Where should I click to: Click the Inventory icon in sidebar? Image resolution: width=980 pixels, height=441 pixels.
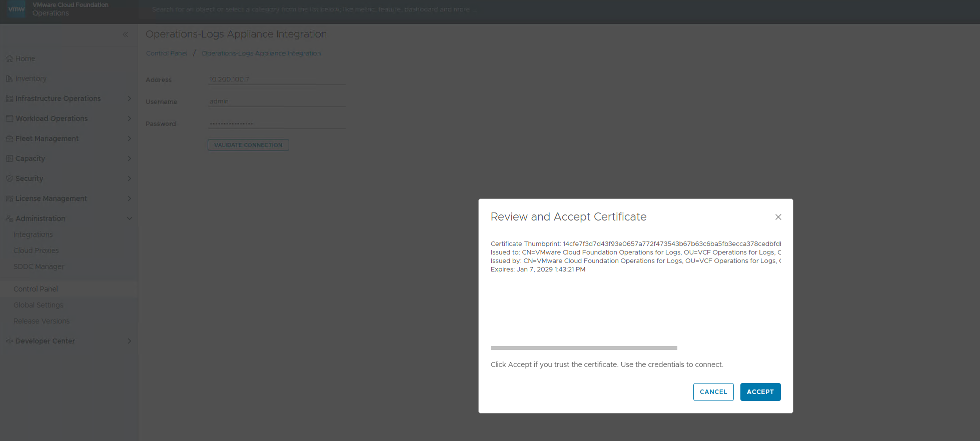pyautogui.click(x=9, y=79)
